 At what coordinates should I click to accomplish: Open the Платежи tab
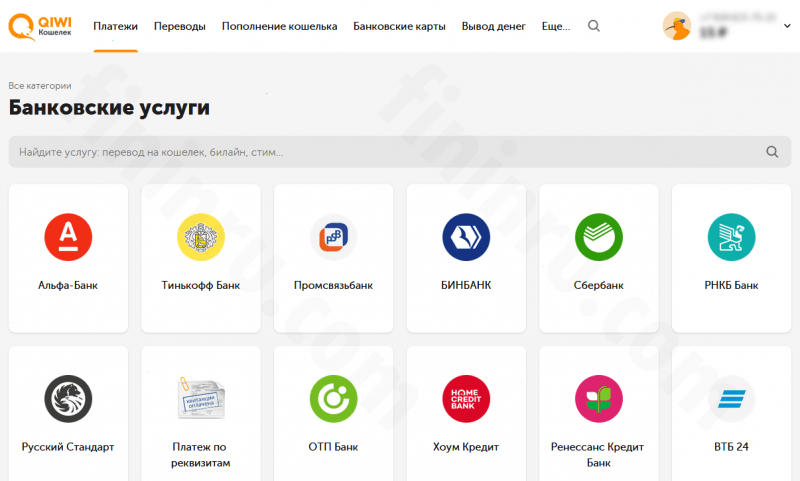click(115, 26)
